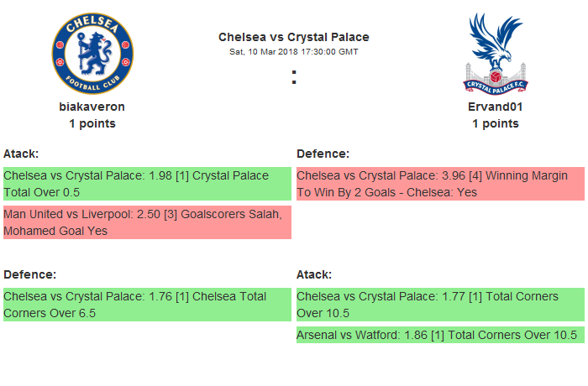Click biakaveron's 1 points score
Viewport: 588px width, 386px height.
coord(92,123)
